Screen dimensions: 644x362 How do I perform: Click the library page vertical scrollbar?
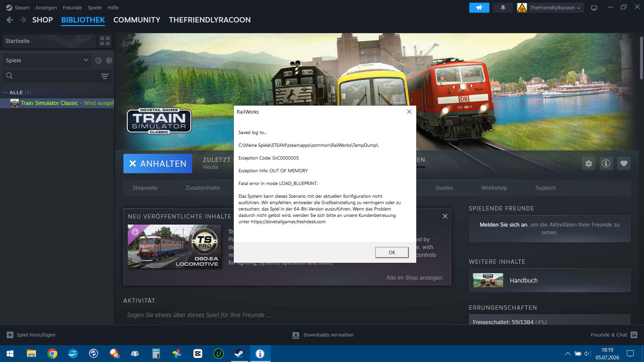point(641,58)
